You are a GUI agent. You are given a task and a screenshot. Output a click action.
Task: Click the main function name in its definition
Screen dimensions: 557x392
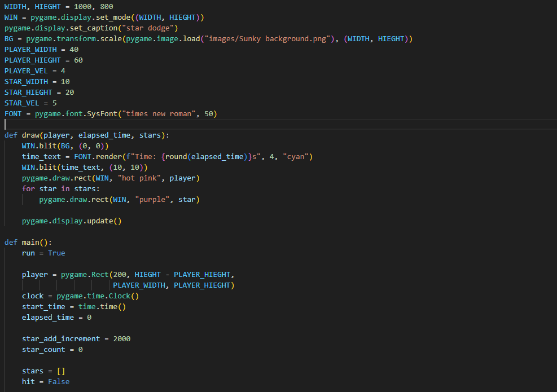click(x=30, y=243)
